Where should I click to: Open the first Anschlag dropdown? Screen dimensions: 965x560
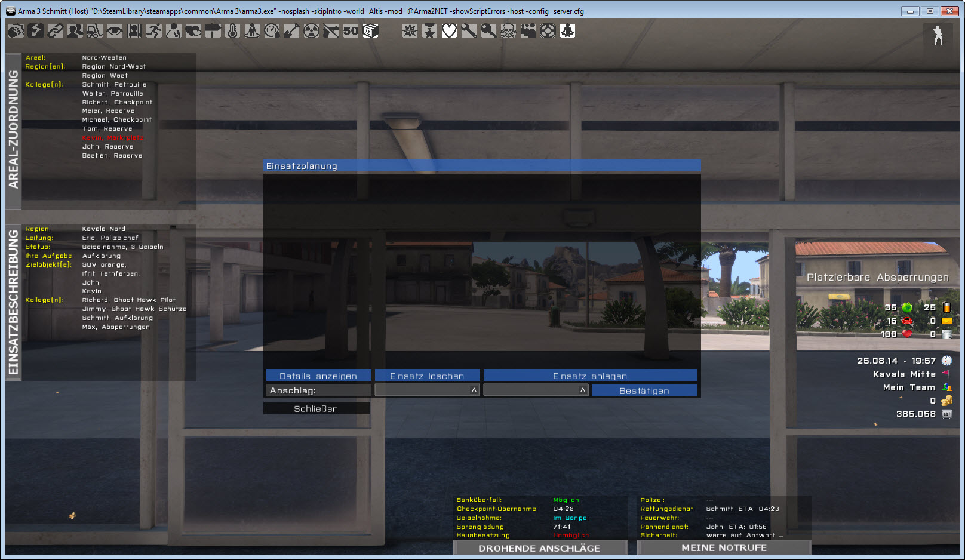(426, 390)
